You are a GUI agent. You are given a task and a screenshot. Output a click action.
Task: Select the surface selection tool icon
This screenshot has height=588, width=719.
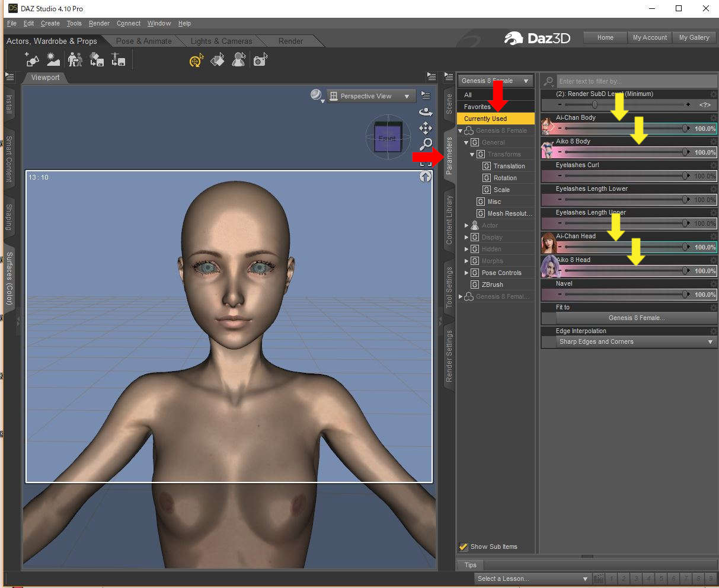[x=218, y=60]
